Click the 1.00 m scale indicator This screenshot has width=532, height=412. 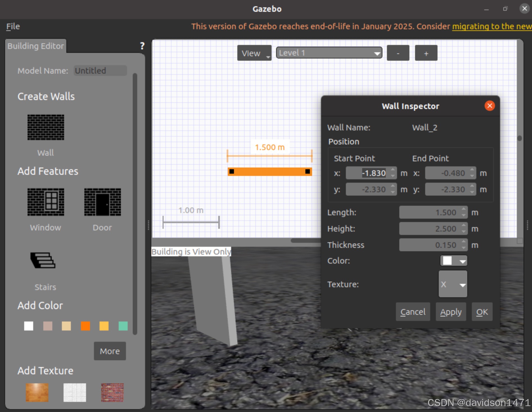(191, 218)
